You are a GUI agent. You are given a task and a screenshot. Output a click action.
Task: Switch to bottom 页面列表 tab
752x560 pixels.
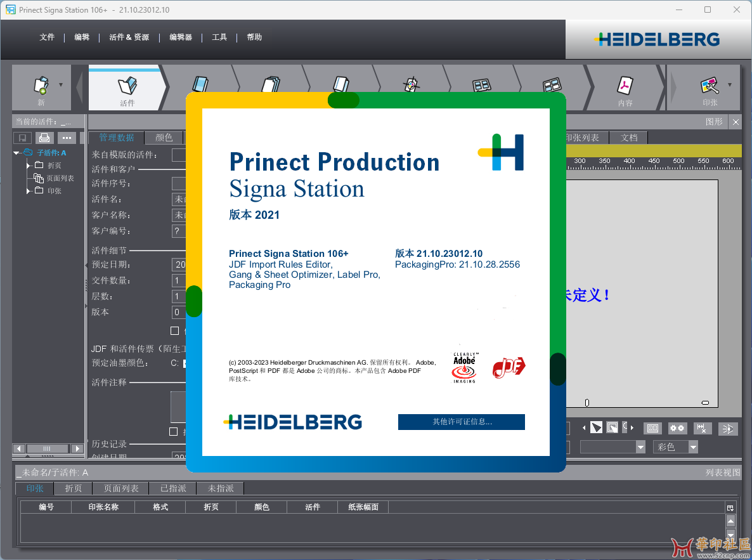coord(121,488)
